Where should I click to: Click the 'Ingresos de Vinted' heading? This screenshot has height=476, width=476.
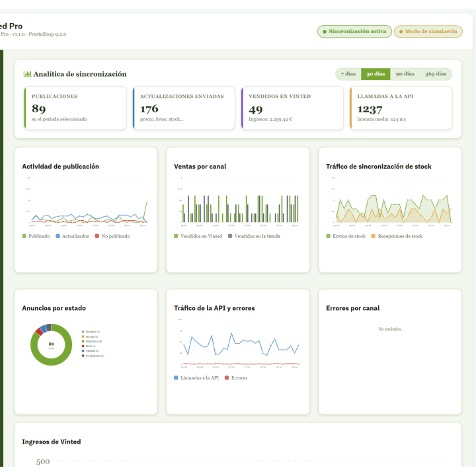52,442
